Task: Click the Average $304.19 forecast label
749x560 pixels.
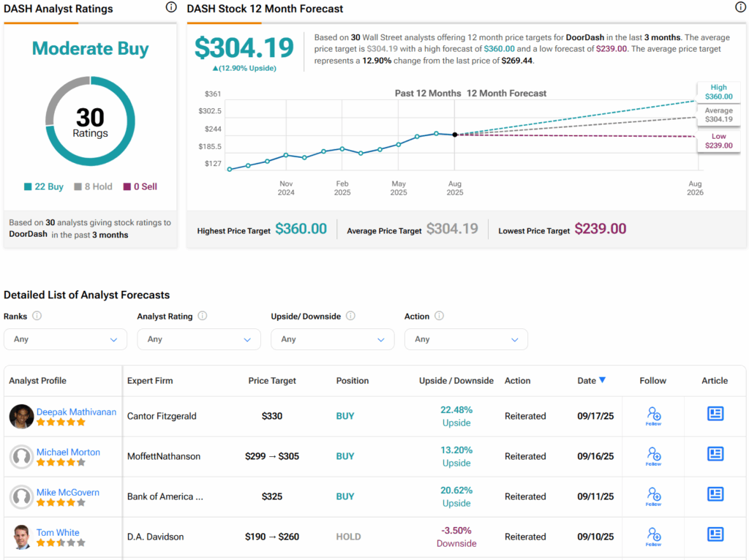Action: [718, 115]
